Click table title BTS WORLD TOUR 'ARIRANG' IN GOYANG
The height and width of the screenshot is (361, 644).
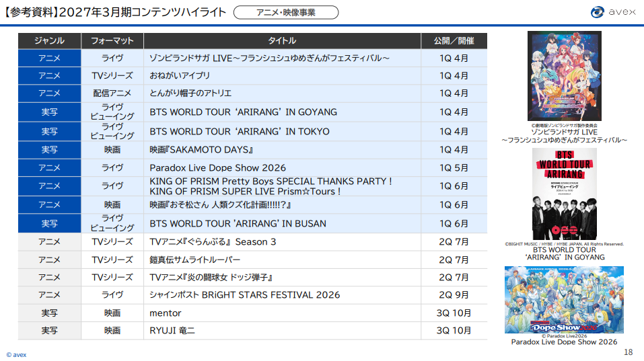pyautogui.click(x=243, y=112)
